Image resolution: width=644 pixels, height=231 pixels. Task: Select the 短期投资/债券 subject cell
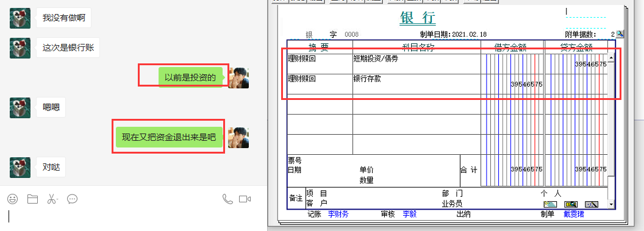click(x=417, y=64)
